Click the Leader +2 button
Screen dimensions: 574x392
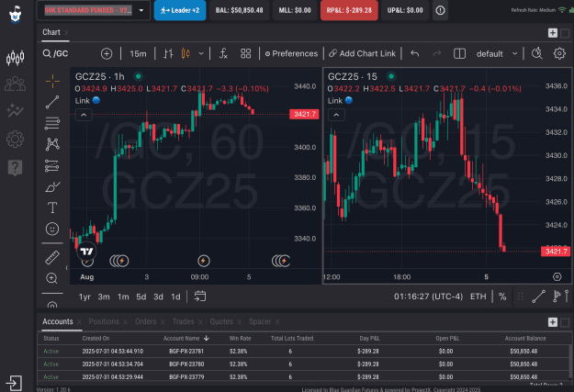180,10
